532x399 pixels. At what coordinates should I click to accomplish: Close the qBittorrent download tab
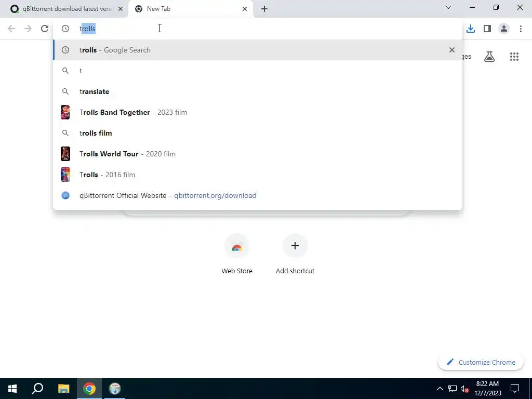click(121, 9)
